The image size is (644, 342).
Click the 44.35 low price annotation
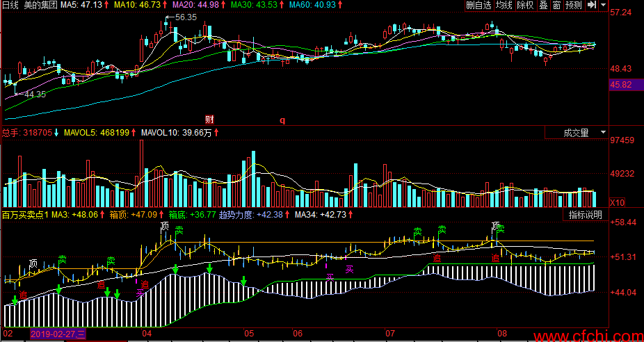coord(35,94)
